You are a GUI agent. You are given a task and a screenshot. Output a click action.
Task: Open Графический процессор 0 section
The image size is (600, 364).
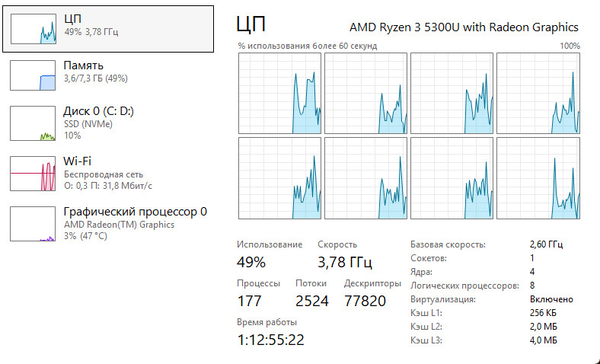[108, 224]
